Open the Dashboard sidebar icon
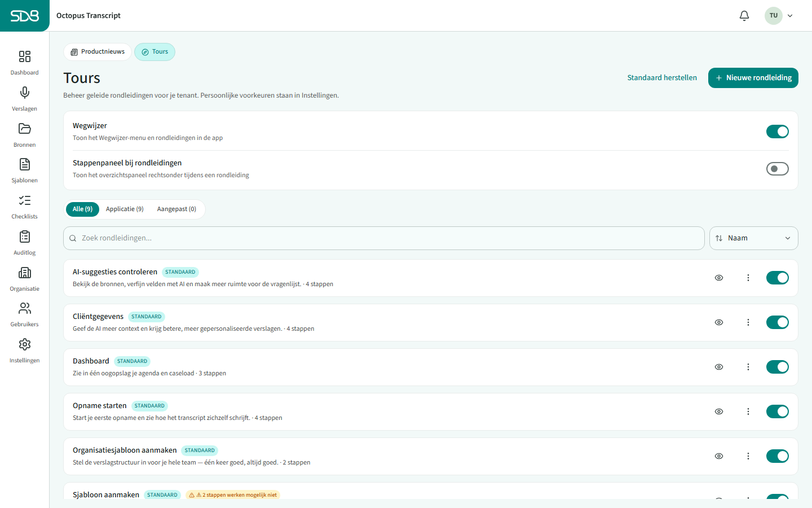The width and height of the screenshot is (812, 508). tap(24, 56)
